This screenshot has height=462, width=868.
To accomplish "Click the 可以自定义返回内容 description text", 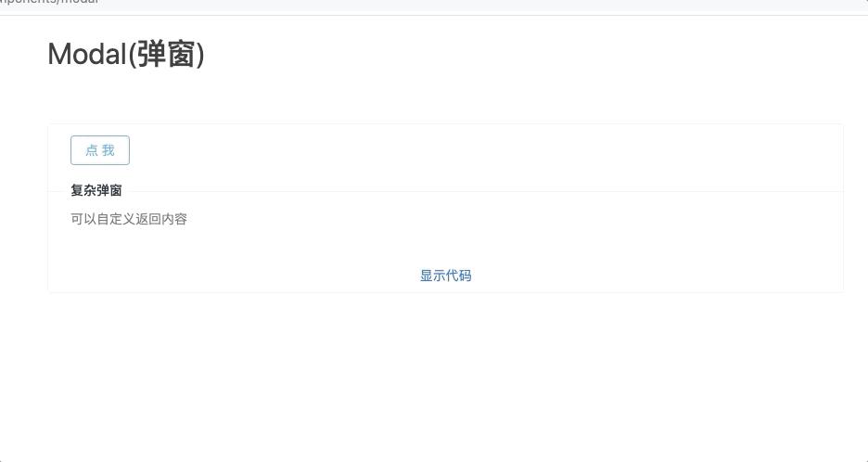I will point(129,220).
